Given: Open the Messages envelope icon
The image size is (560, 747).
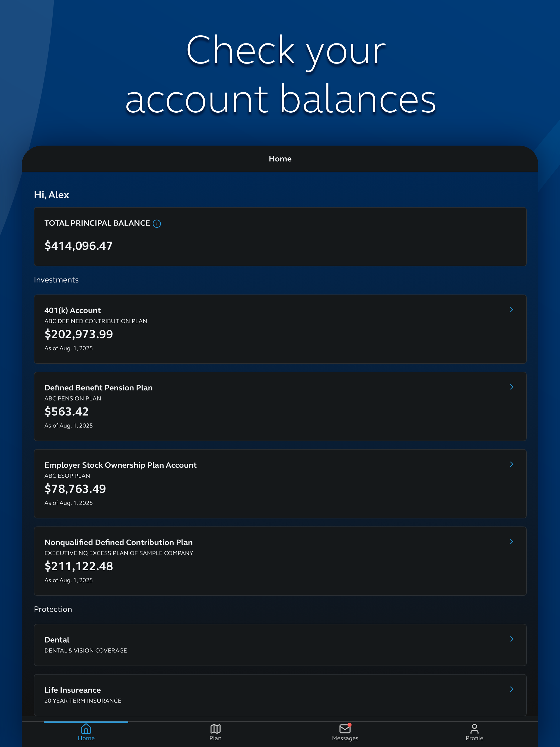Looking at the screenshot, I should [345, 729].
